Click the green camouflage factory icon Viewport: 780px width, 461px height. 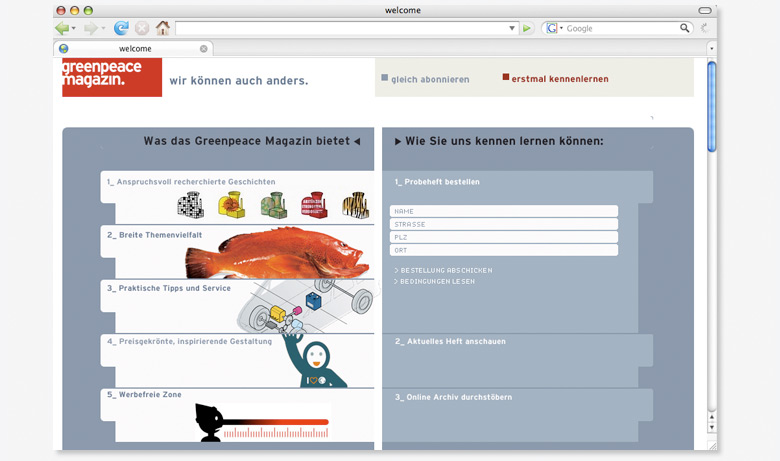coord(274,205)
